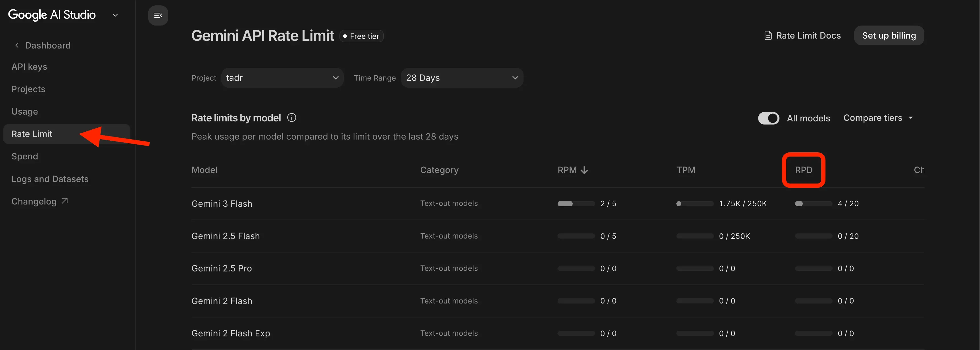Screen dimensions: 980x350
Task: Go to the Usage section
Action: [x=25, y=112]
